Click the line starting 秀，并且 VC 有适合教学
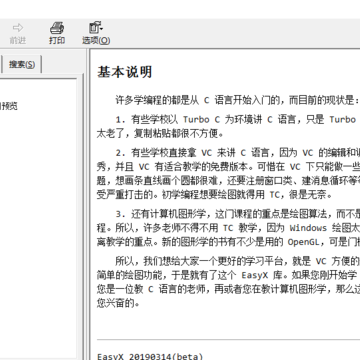The image size is (360, 360). (228, 167)
